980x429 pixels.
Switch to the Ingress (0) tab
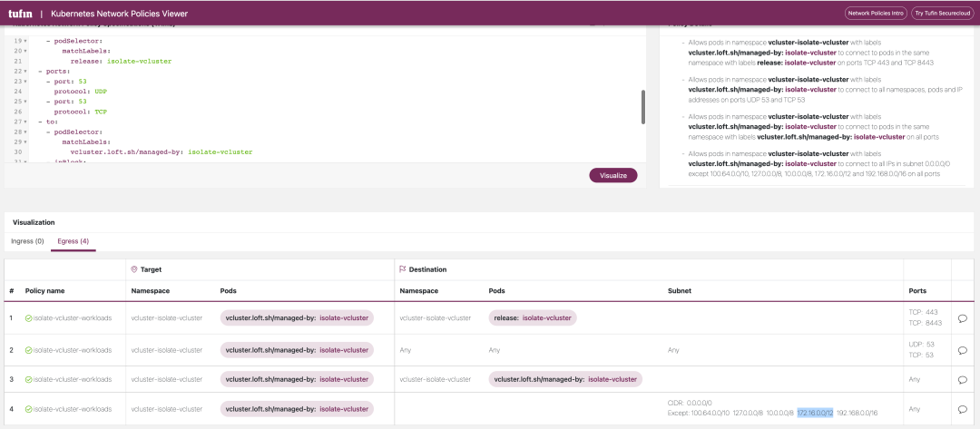coord(27,241)
